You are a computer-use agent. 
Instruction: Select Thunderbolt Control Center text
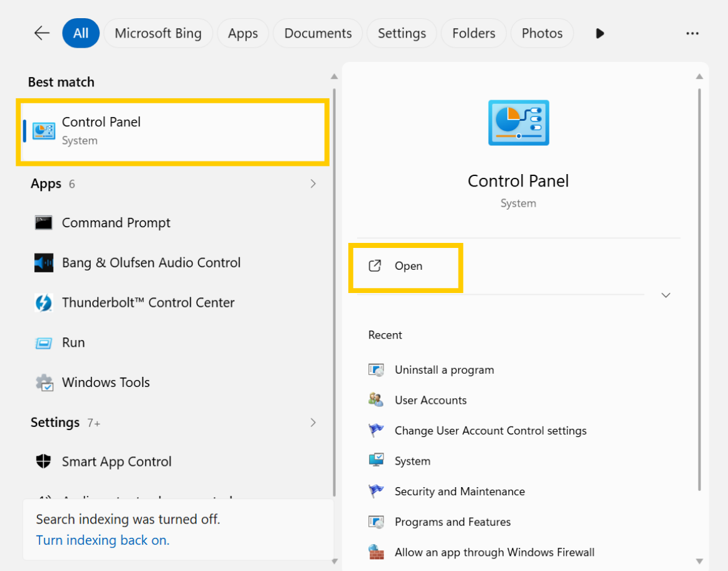click(x=148, y=302)
